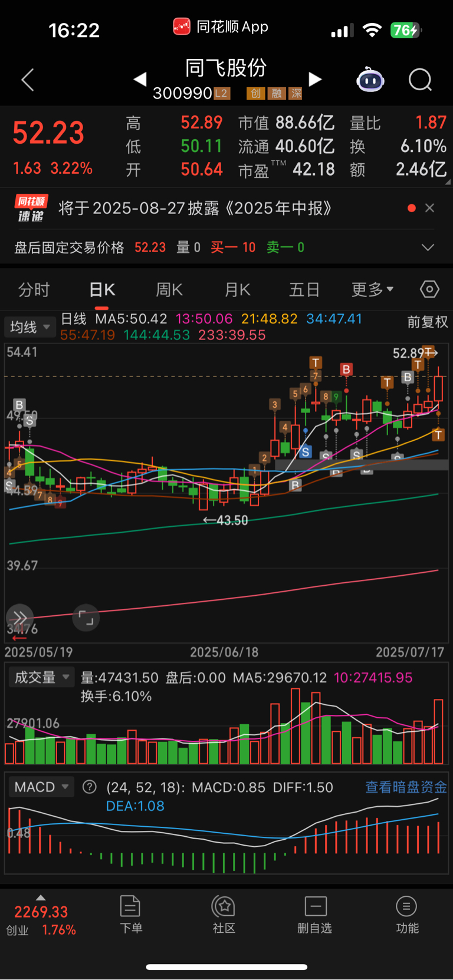Tap current price 52.23
The height and width of the screenshot is (980, 453).
[x=48, y=132]
